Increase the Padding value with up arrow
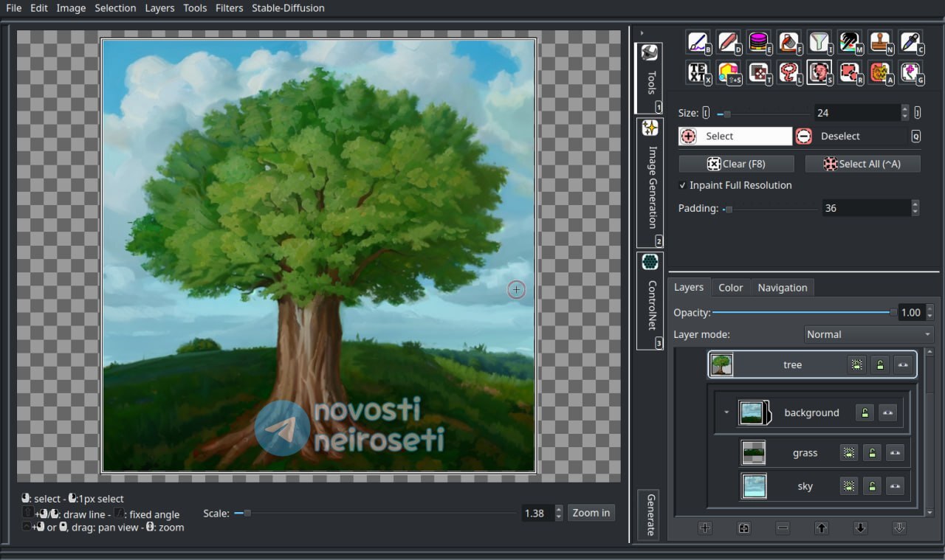 915,204
